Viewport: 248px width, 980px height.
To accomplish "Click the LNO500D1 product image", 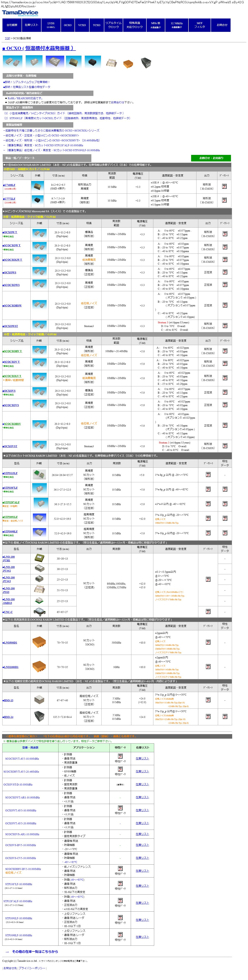I will [39, 643].
